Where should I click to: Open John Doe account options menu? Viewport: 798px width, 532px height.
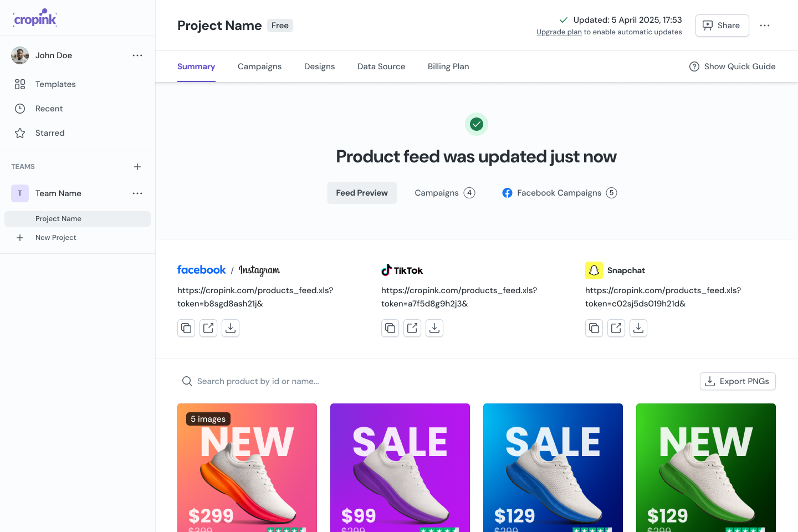pos(137,55)
